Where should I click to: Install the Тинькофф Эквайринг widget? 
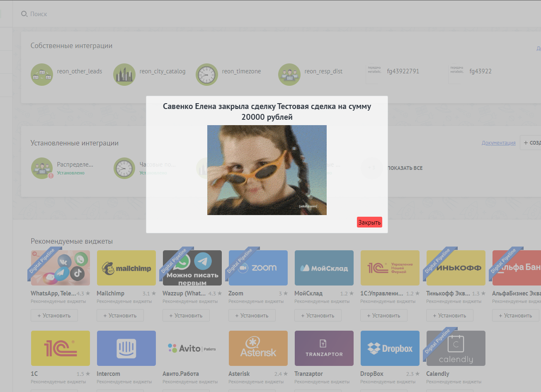click(450, 315)
